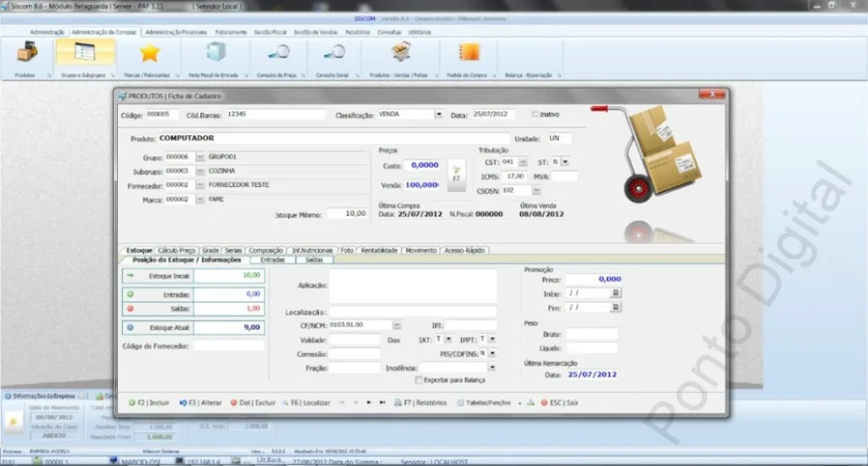This screenshot has height=466, width=868.
Task: Enable Exportar para Balança checkbox
Action: (x=418, y=380)
